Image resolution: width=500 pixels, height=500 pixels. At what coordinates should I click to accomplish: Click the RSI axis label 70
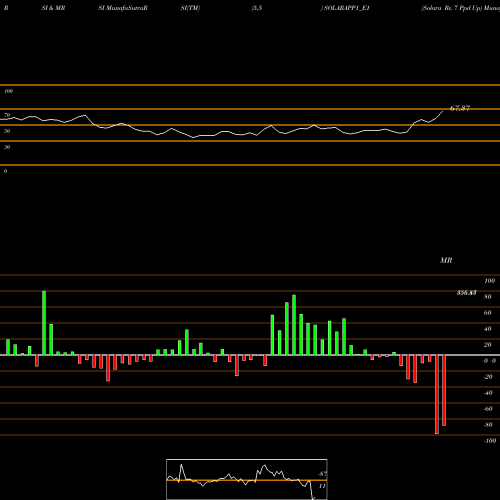pos(7,115)
